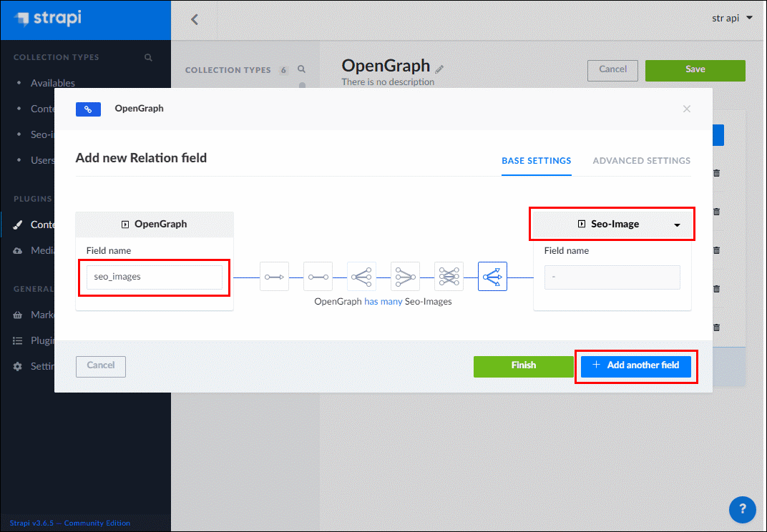
Task: Close the Add Relation modal
Action: click(x=687, y=109)
